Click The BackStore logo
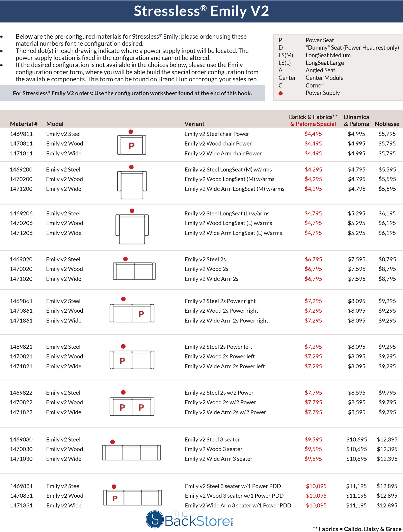 (x=190, y=520)
